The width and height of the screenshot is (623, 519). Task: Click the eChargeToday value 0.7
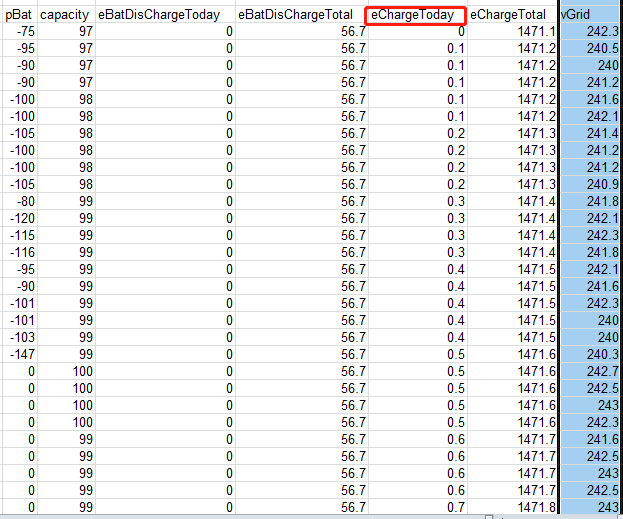coord(417,507)
